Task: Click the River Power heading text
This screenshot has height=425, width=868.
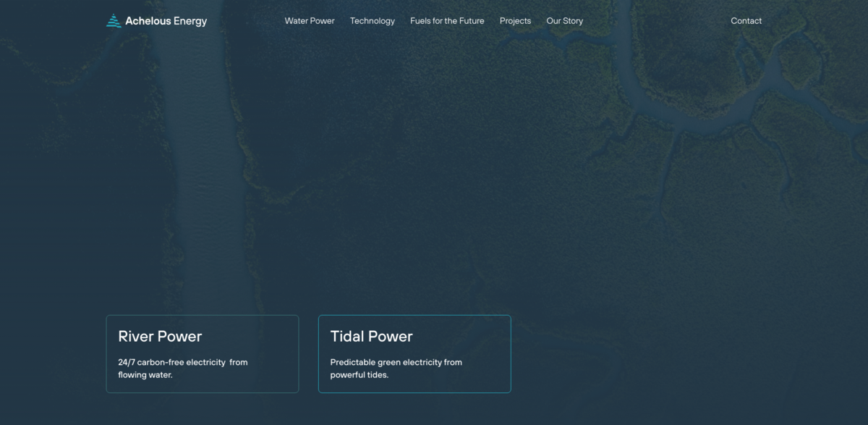Action: pos(160,337)
